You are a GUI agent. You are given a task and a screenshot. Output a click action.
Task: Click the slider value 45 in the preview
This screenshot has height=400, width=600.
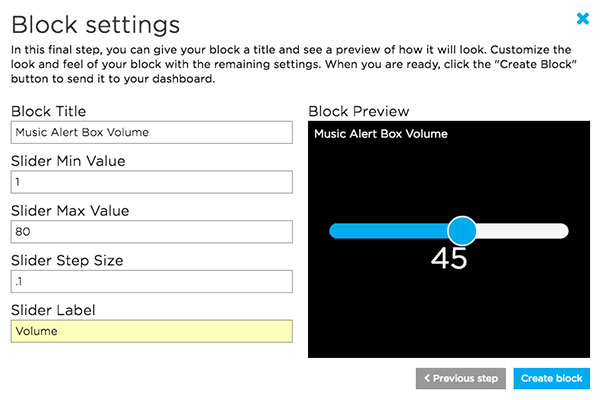(x=449, y=259)
